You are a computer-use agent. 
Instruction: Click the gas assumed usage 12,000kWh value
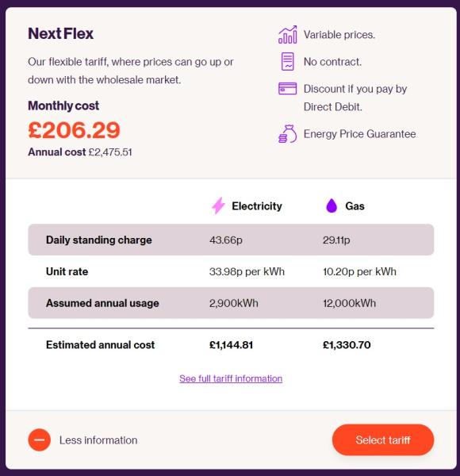[349, 303]
